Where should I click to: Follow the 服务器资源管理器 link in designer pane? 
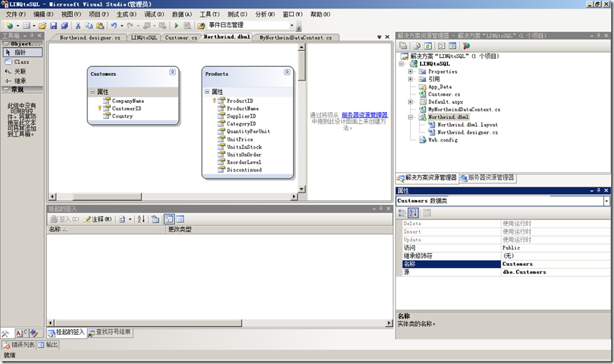tap(364, 115)
